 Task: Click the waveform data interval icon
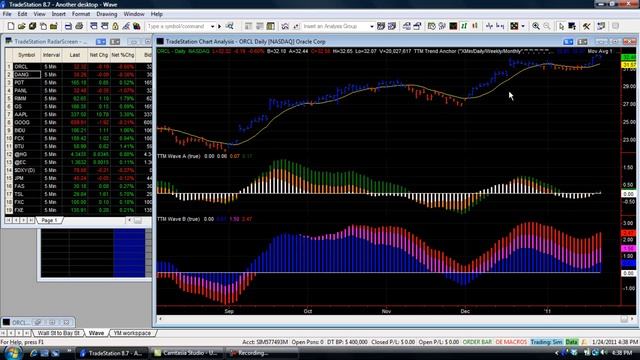pos(489,26)
